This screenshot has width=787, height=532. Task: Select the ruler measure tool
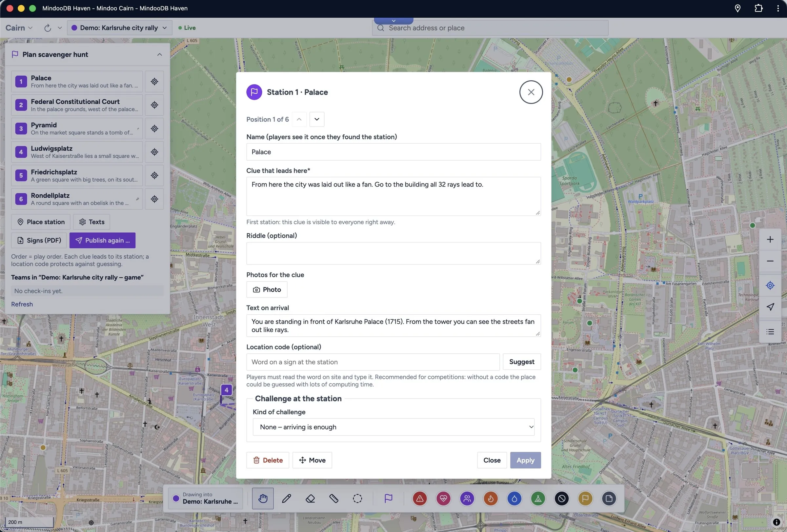(x=334, y=498)
